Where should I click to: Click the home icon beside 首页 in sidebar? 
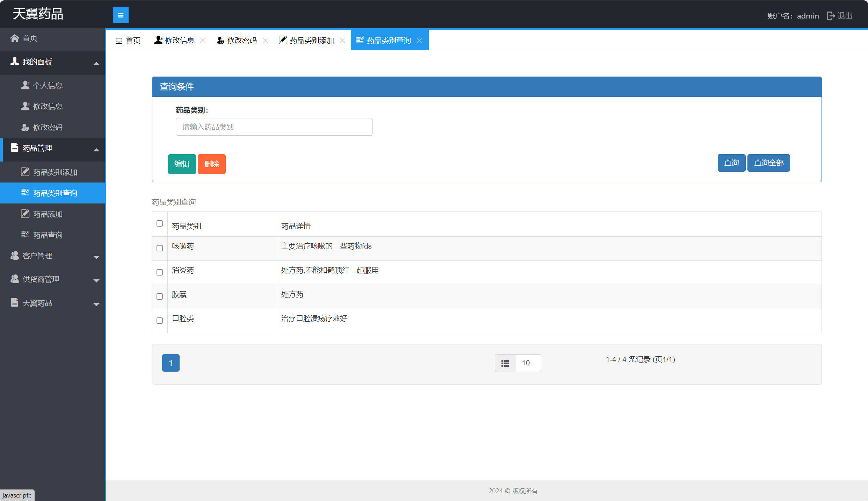click(x=15, y=38)
